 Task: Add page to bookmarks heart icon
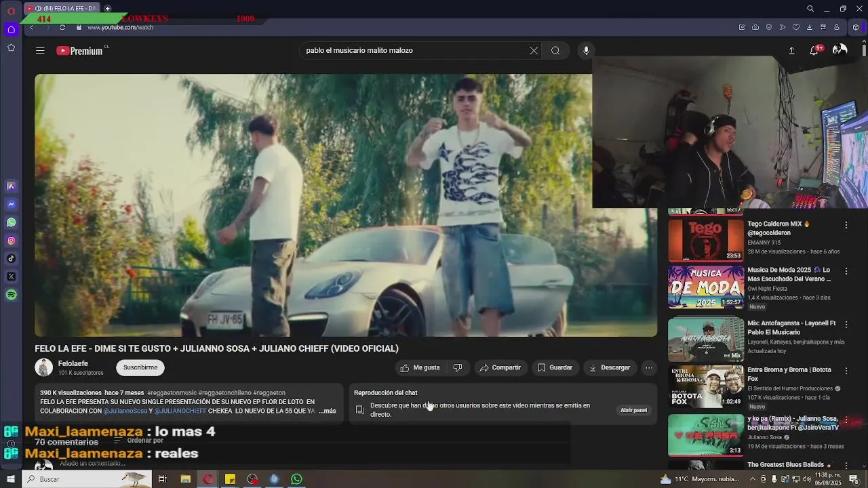[796, 27]
